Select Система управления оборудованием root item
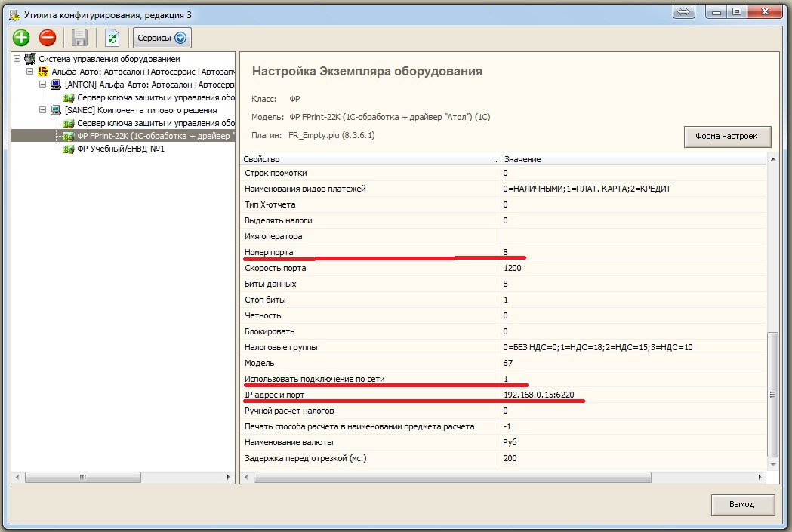This screenshot has width=792, height=532. pyautogui.click(x=109, y=59)
